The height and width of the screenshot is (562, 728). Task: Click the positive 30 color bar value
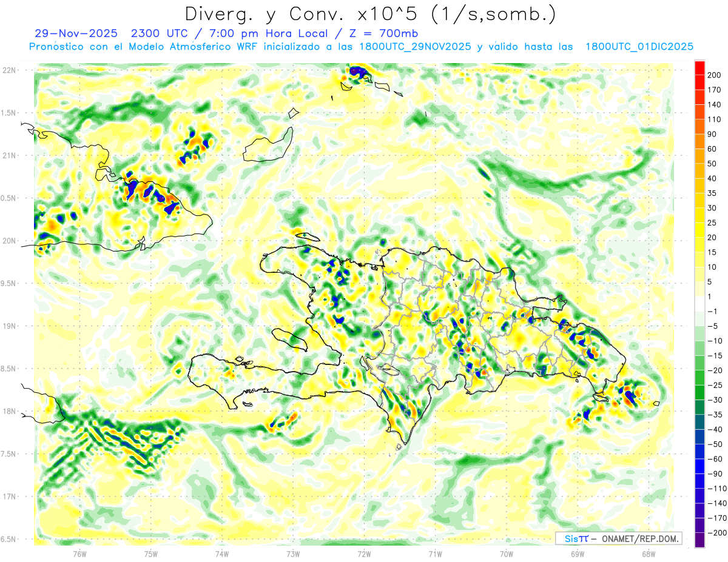[713, 208]
